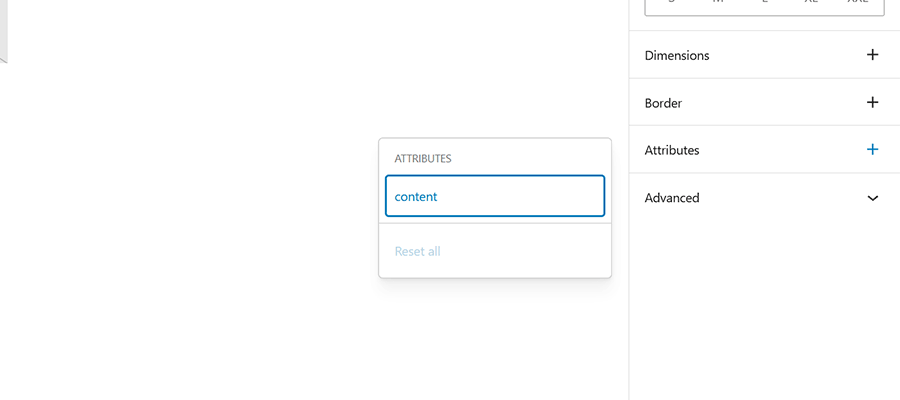Select the XL size option

[811, 3]
